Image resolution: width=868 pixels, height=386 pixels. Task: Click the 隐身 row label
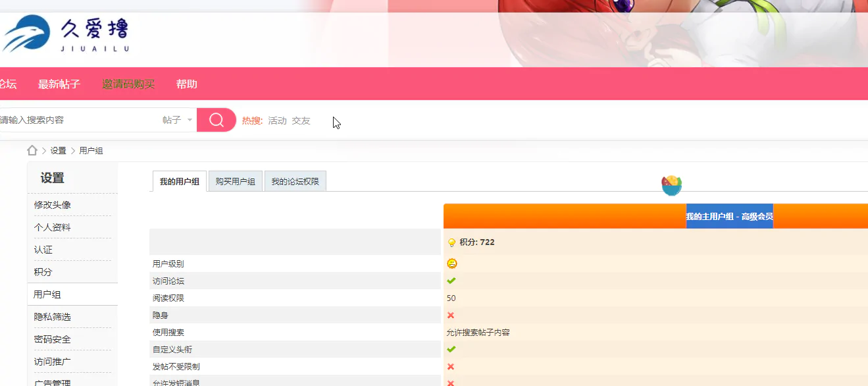point(161,315)
